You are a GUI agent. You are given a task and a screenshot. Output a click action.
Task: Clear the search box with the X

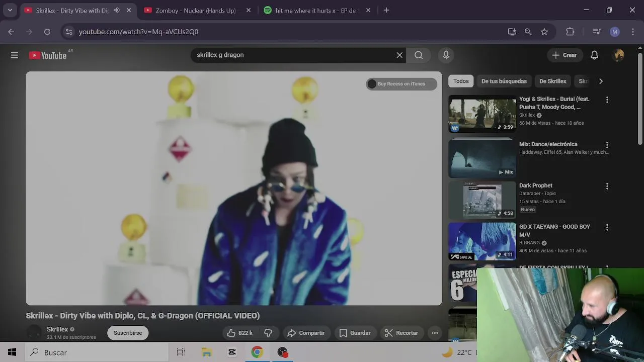399,55
